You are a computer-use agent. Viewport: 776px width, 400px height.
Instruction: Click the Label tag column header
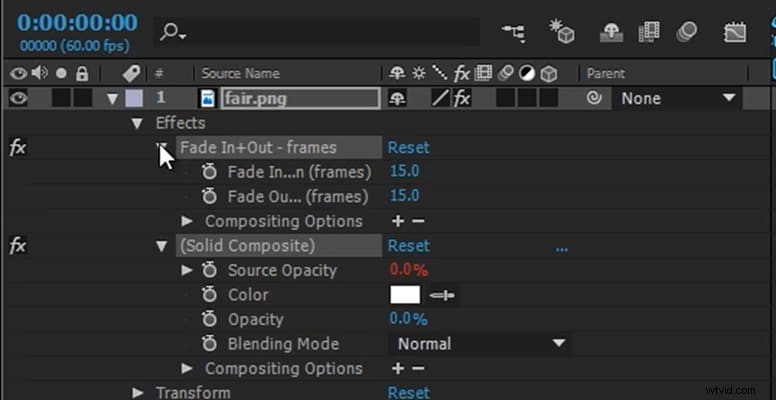132,74
